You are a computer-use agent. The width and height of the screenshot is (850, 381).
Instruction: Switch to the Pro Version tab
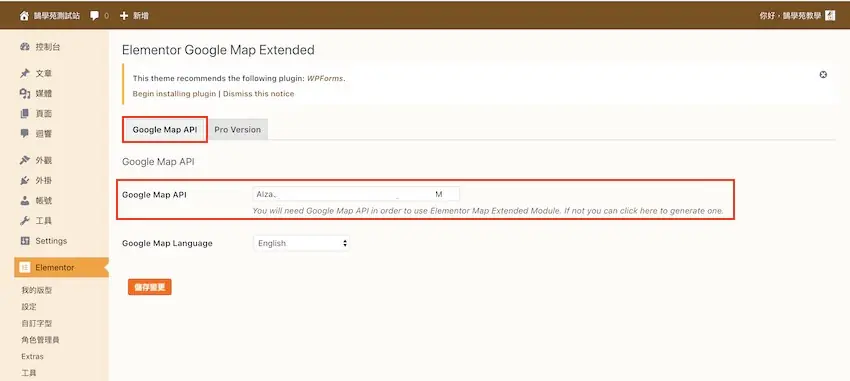tap(237, 130)
